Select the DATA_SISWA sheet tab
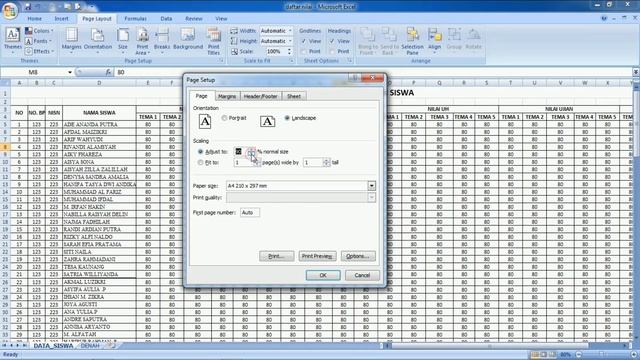The height and width of the screenshot is (360, 640). pos(53,346)
